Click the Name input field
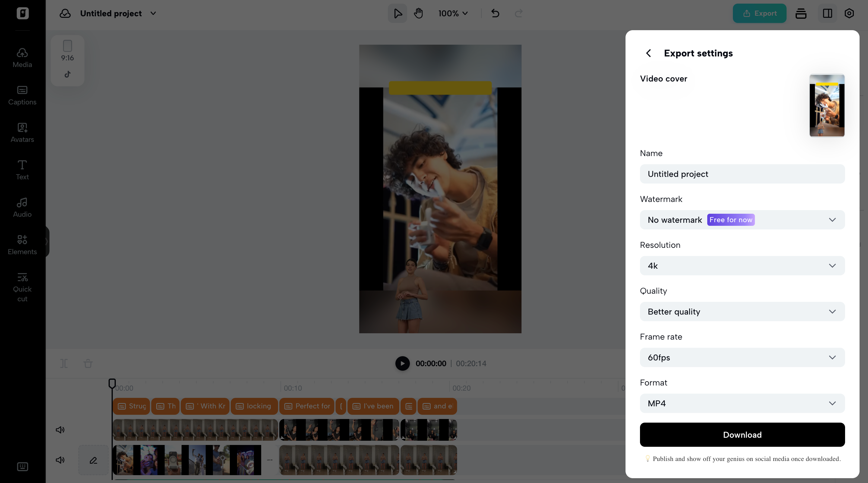 point(742,174)
